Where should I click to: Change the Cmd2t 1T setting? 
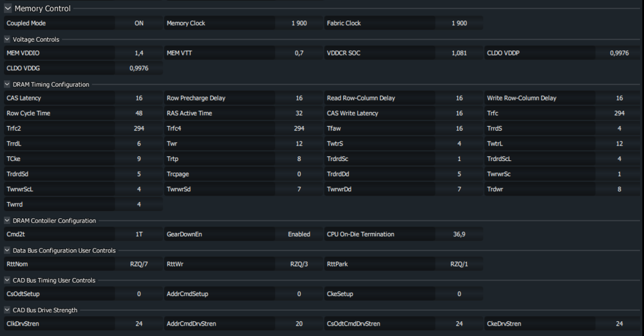(x=139, y=234)
